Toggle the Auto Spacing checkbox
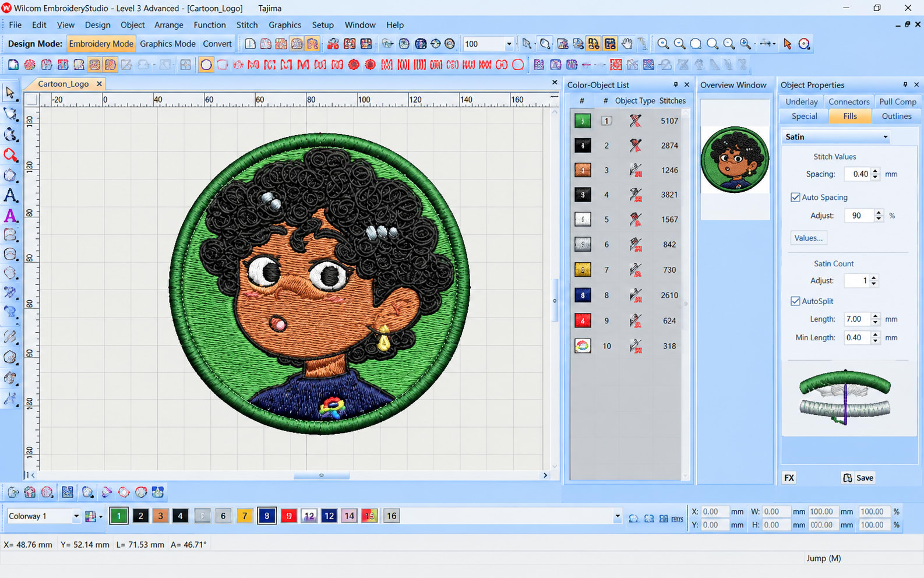924x578 pixels. 795,198
